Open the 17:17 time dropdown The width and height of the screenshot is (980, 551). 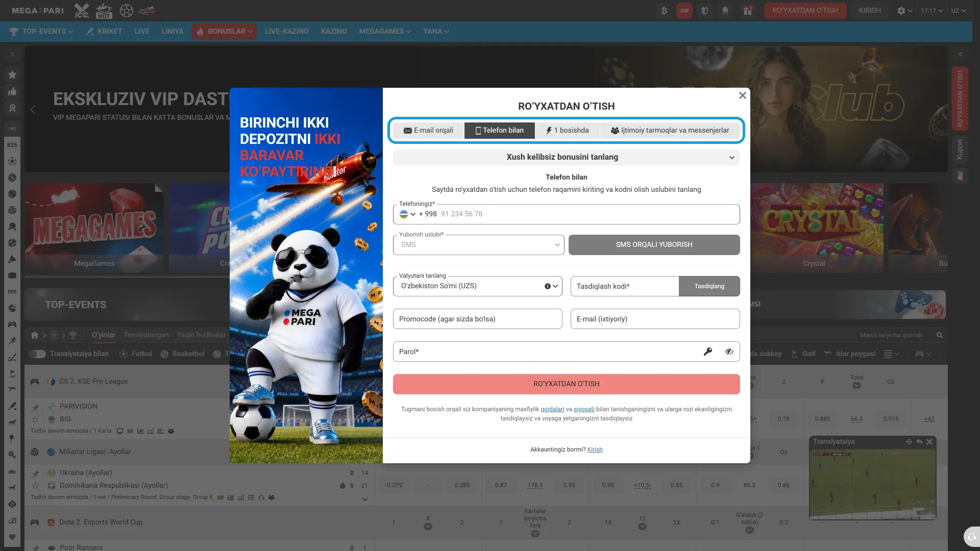click(932, 10)
